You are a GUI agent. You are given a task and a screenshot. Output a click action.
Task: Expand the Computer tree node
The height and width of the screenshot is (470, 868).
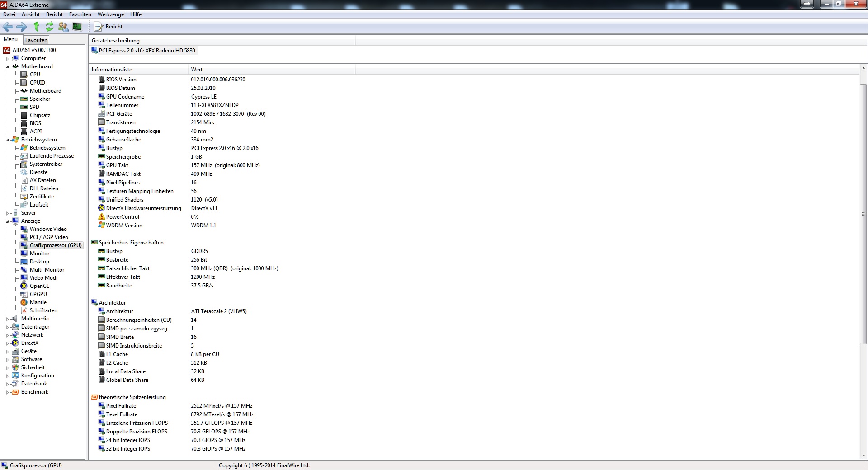pos(7,59)
